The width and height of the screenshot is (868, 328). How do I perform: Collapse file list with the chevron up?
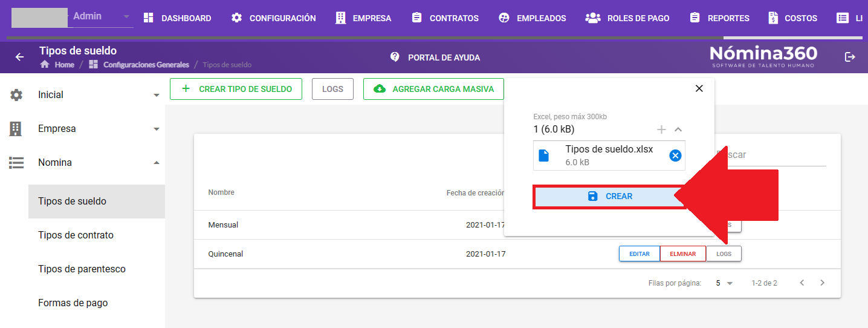click(678, 130)
